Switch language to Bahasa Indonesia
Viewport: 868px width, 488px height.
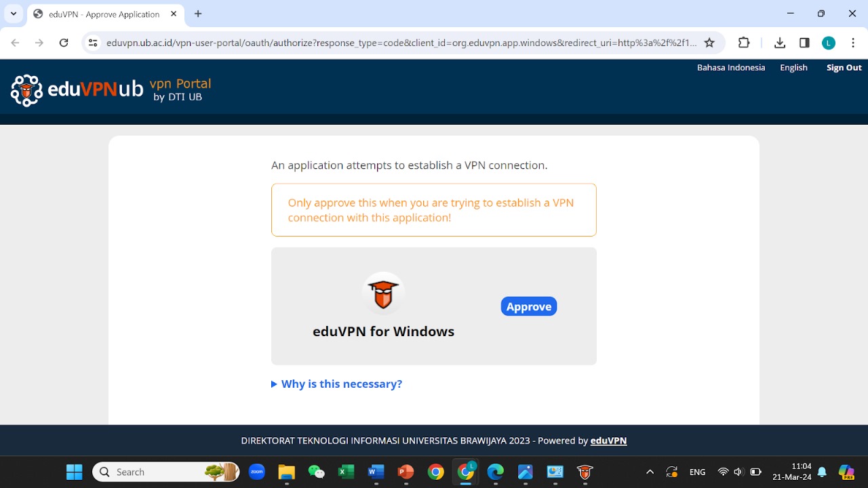pos(731,67)
